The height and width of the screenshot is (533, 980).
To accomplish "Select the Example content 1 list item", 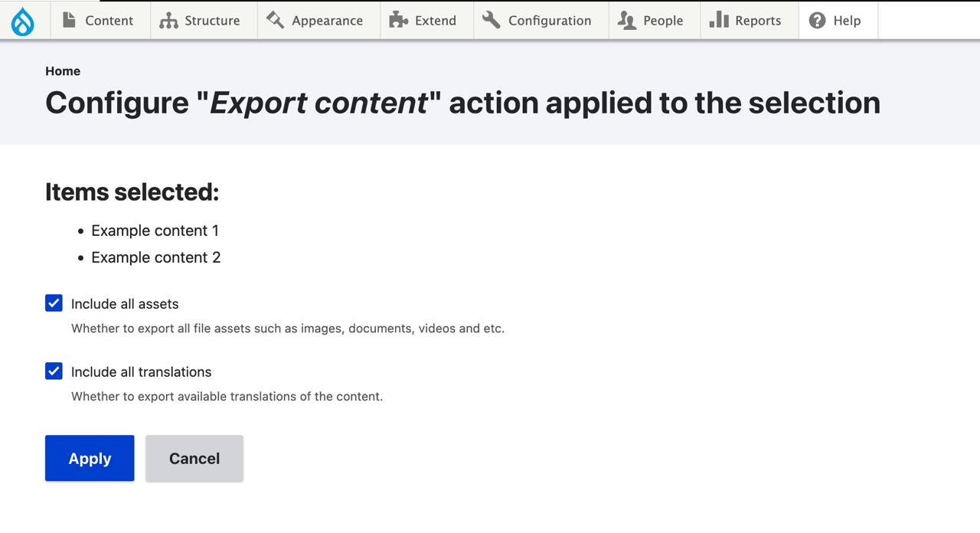I will (155, 231).
